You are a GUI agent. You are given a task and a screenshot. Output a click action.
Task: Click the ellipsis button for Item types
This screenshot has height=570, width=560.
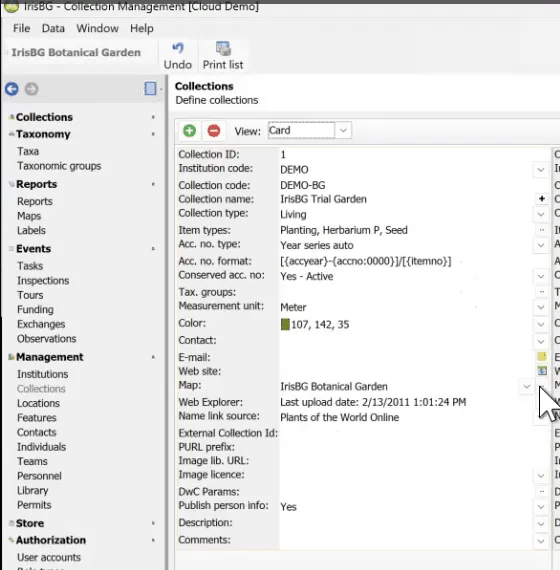coord(541,230)
